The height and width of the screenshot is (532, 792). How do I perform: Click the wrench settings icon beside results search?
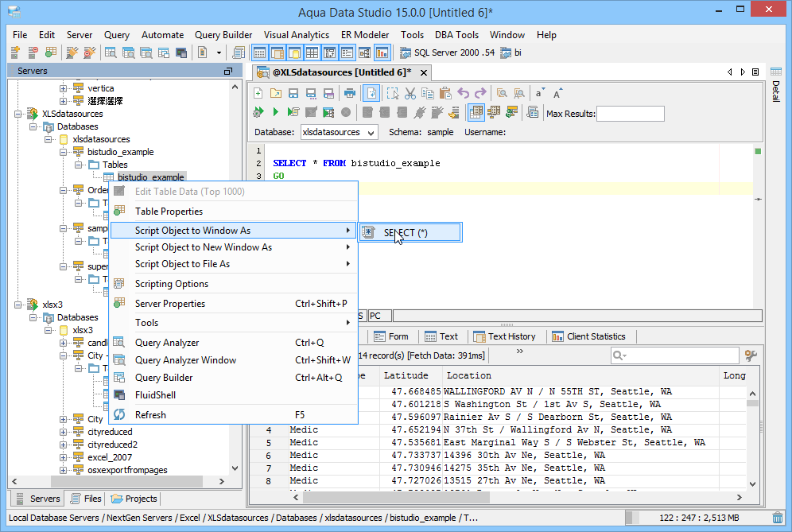[x=751, y=355]
